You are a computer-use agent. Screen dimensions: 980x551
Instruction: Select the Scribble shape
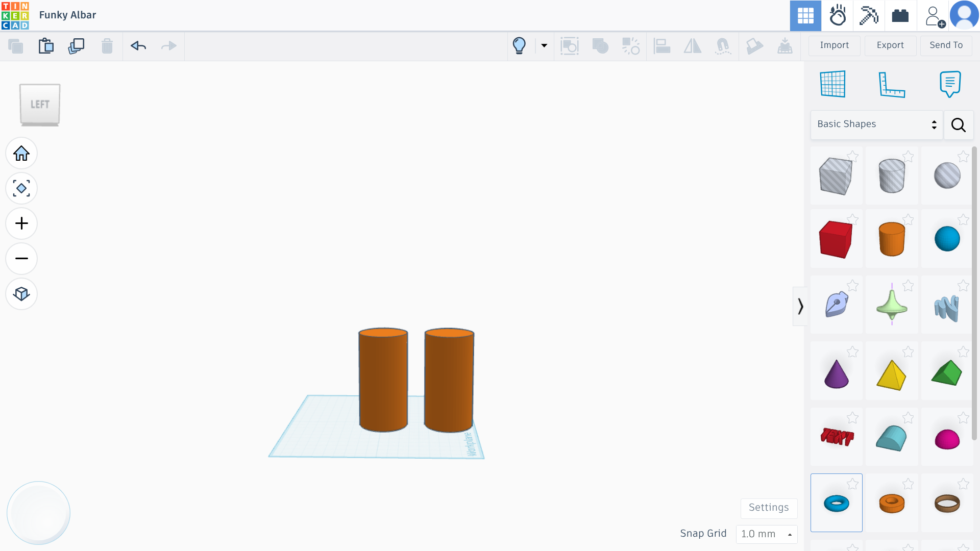click(x=836, y=305)
